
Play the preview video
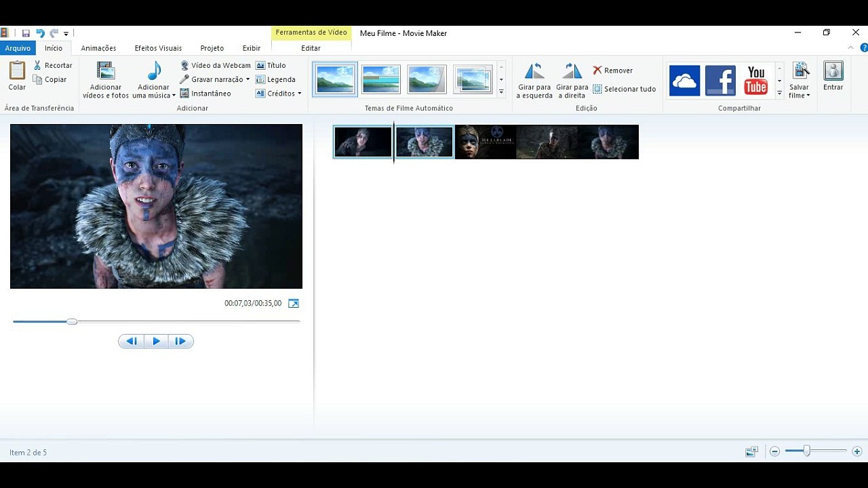tap(156, 342)
